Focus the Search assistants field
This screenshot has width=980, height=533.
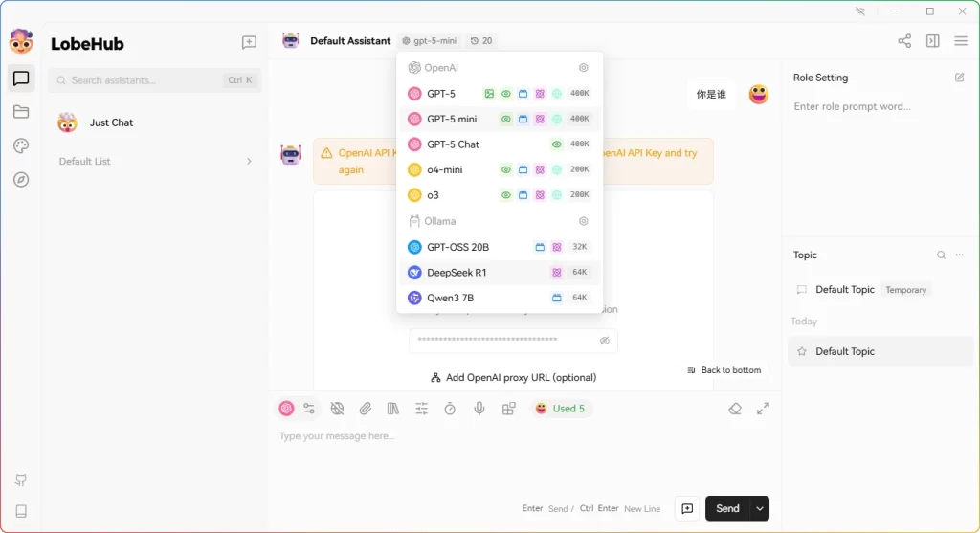pos(155,80)
